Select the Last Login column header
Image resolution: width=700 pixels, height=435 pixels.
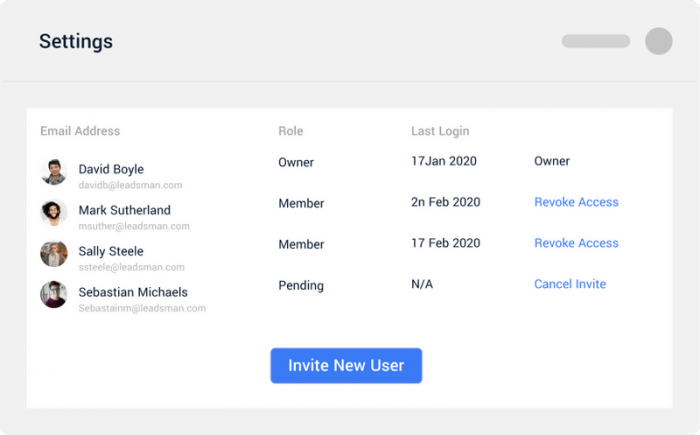440,131
